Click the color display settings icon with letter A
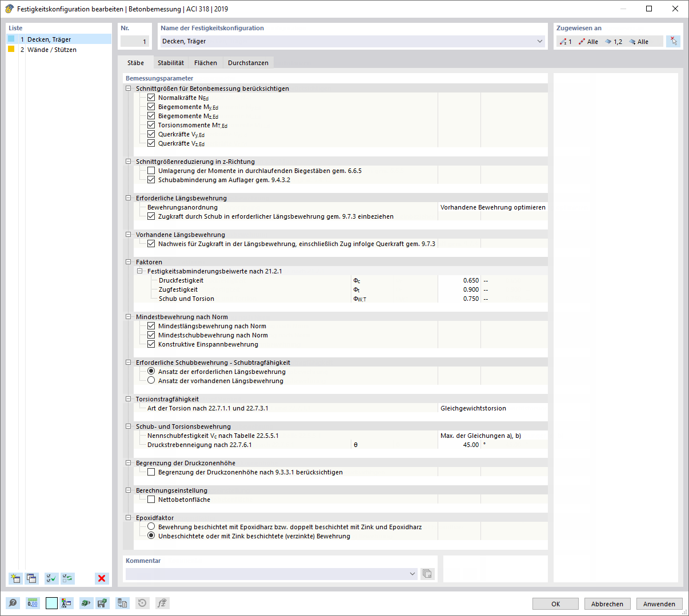 pyautogui.click(x=67, y=603)
